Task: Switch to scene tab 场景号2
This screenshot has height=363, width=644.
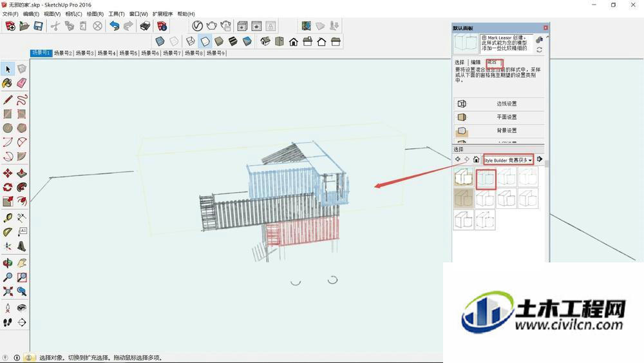Action: pyautogui.click(x=63, y=53)
